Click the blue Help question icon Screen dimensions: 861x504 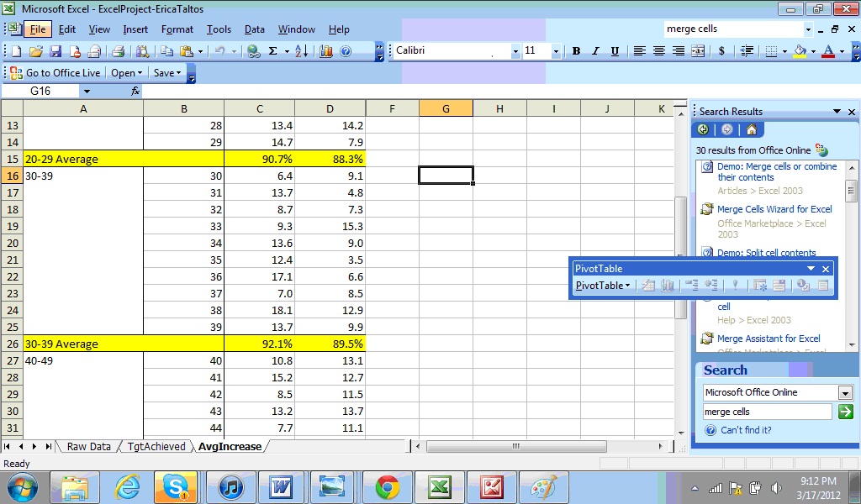[346, 51]
